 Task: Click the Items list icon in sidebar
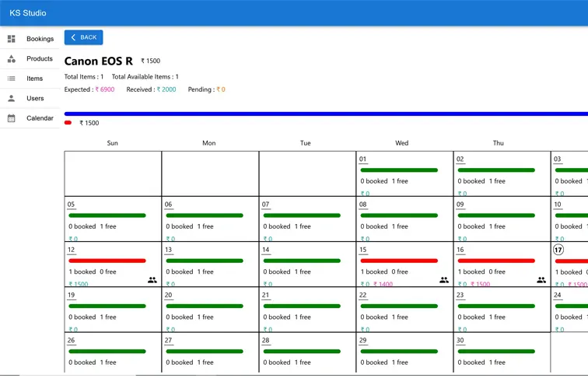click(11, 79)
